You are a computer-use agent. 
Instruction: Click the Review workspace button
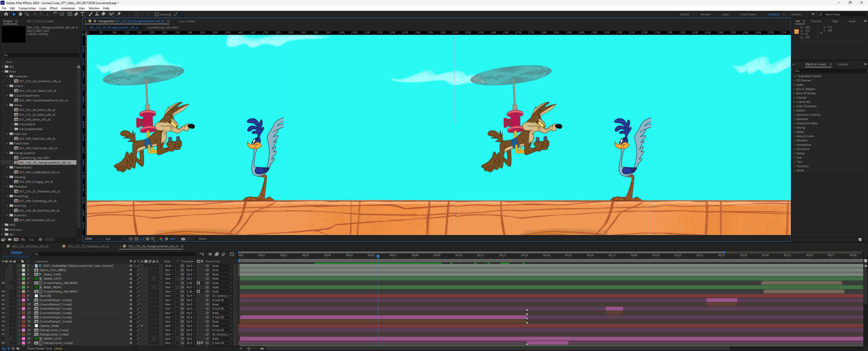[x=705, y=14]
